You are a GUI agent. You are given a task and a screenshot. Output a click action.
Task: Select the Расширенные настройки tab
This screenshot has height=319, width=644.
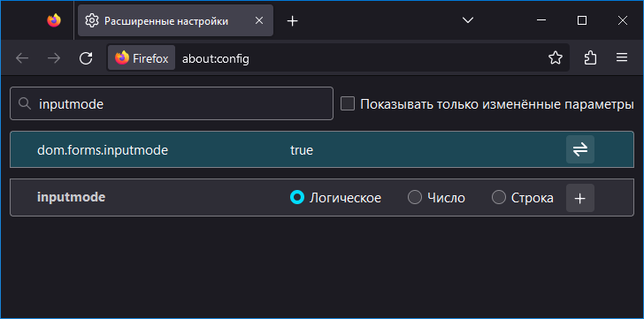coord(175,20)
